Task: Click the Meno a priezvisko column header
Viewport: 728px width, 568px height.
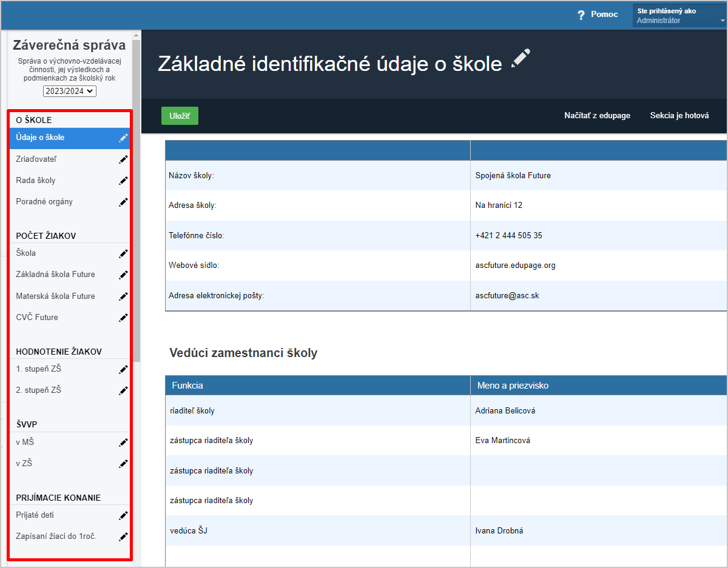Action: coord(599,386)
